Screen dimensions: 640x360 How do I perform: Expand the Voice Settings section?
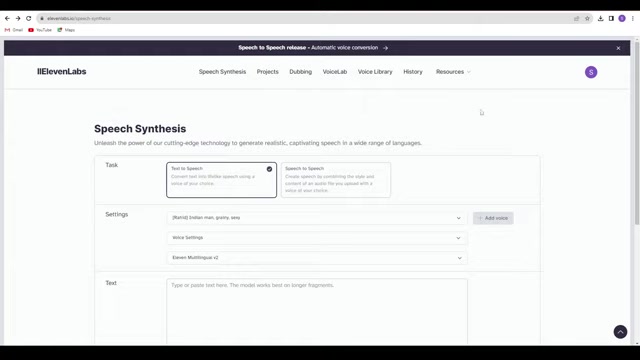[317, 238]
